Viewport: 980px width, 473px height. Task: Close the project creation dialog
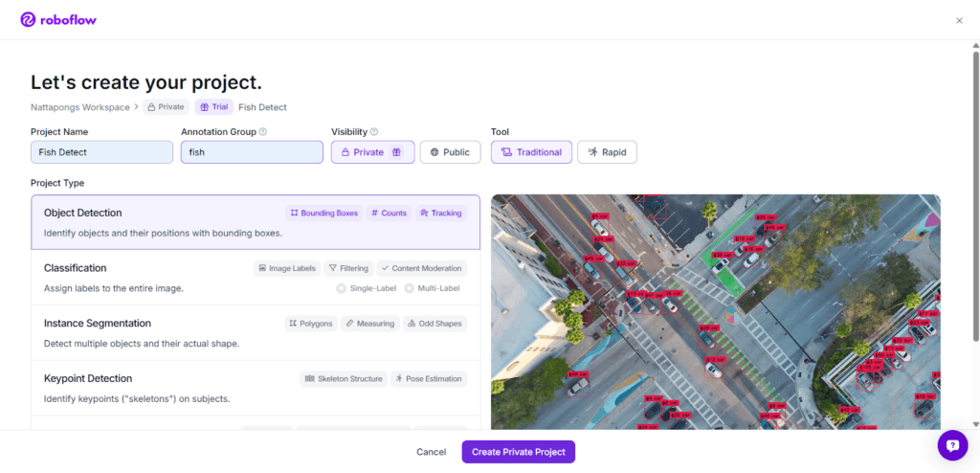[x=959, y=20]
